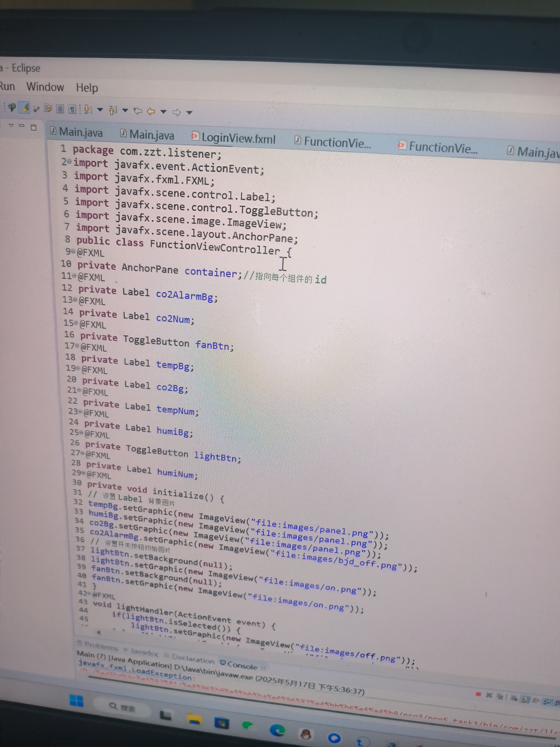Viewport: 560px width, 747px height.
Task: Click red Terminate button in console toolbar
Action: pyautogui.click(x=478, y=694)
